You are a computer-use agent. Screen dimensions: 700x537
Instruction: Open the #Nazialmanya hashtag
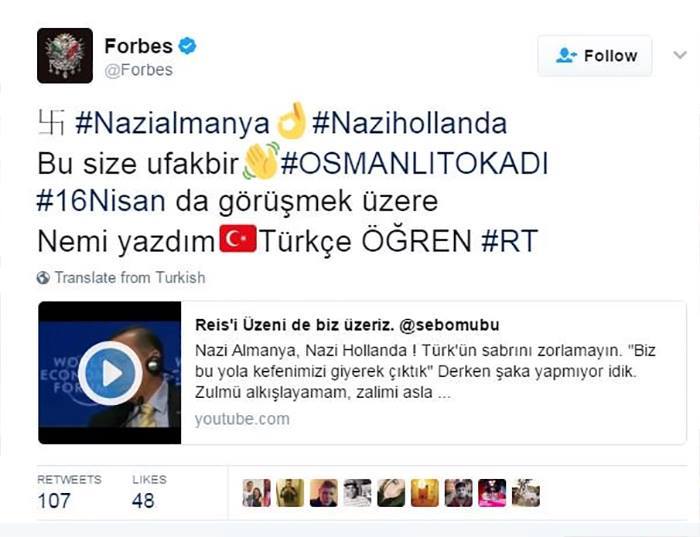pyautogui.click(x=172, y=124)
